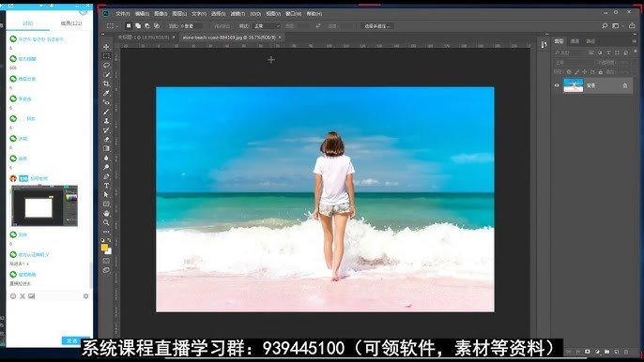Select the Pen tool
644x362 pixels.
click(106, 176)
